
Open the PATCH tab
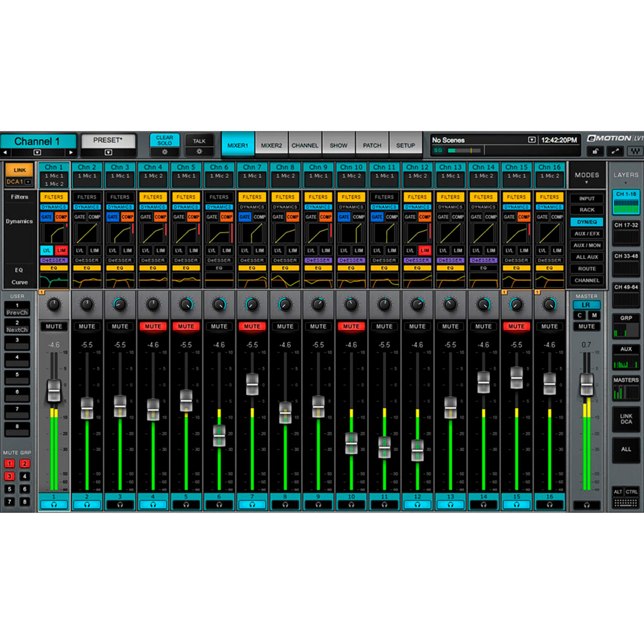click(x=372, y=145)
